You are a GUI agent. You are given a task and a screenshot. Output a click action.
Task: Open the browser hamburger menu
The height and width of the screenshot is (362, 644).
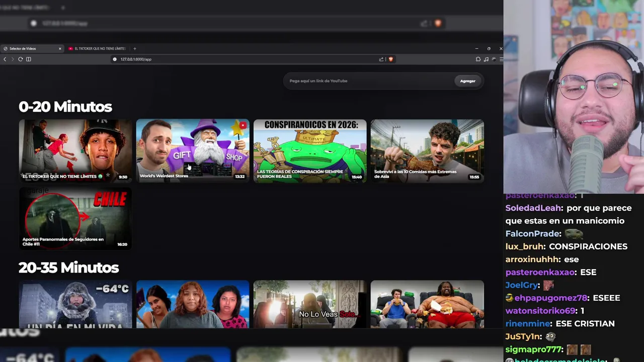501,59
